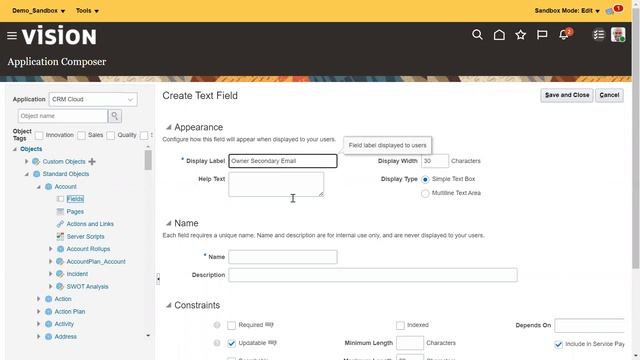Open the AccountPlan_Account link

(x=96, y=262)
